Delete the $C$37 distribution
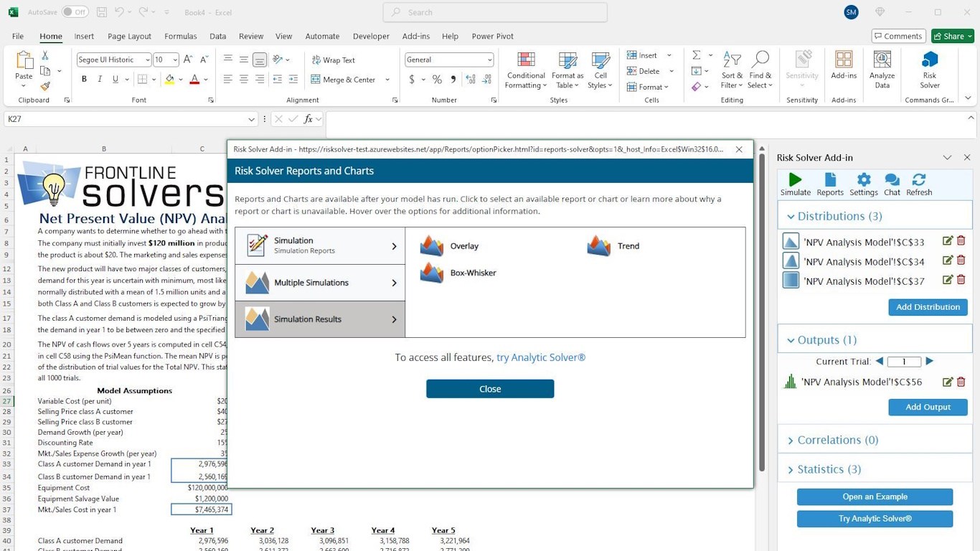 pos(961,280)
